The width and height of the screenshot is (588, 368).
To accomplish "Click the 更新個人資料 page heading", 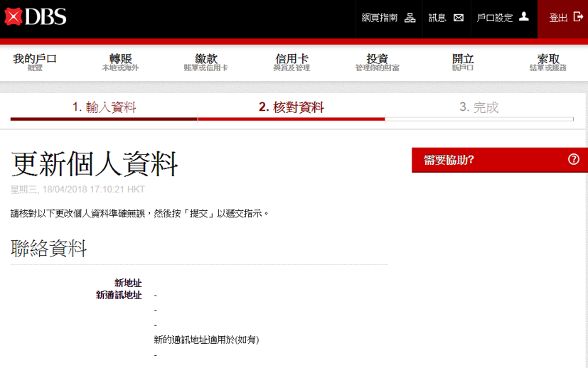I will (95, 165).
